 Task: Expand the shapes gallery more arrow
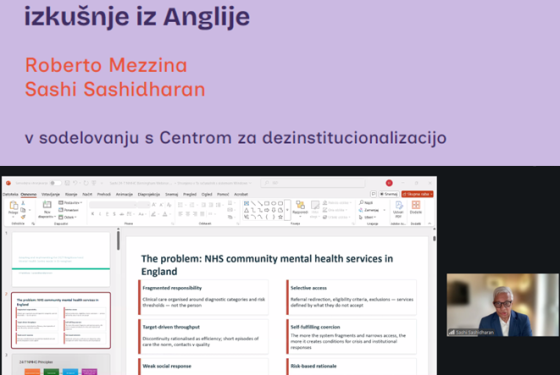click(x=287, y=210)
